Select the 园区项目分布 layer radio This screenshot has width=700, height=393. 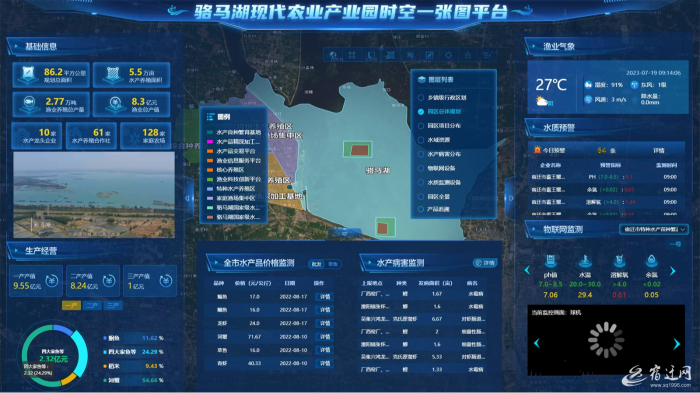(x=421, y=126)
